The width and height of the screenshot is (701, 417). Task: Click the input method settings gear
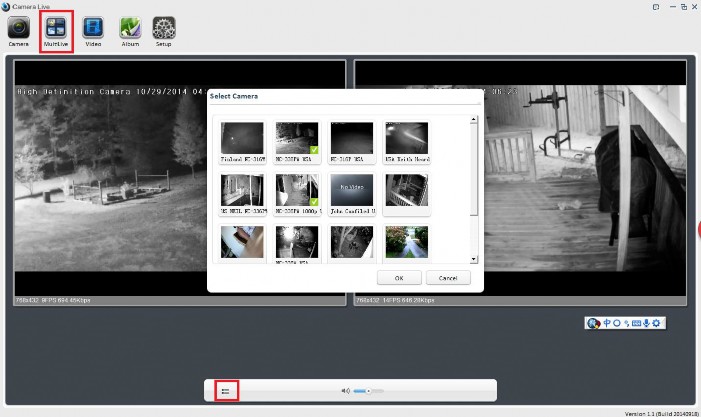tap(657, 323)
